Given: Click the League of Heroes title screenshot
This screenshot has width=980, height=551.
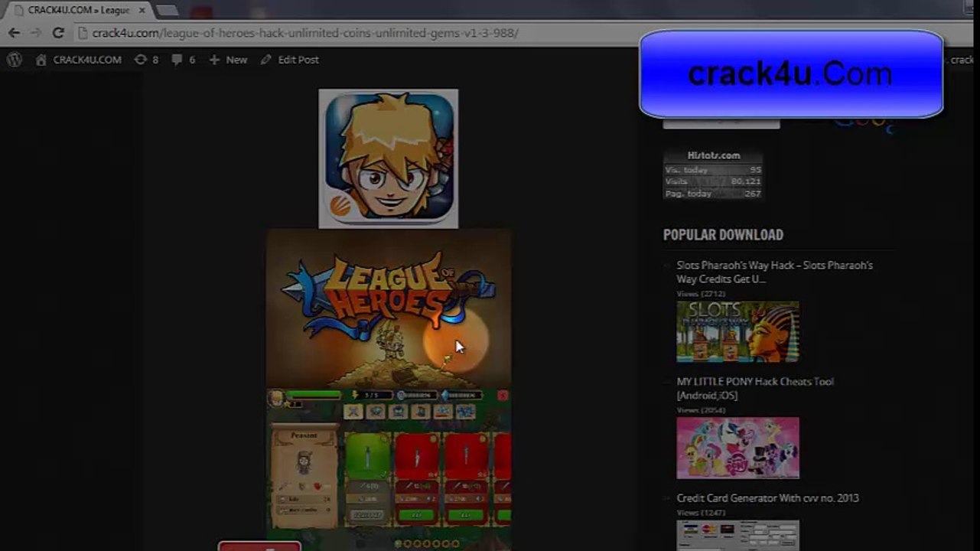Looking at the screenshot, I should (389, 308).
